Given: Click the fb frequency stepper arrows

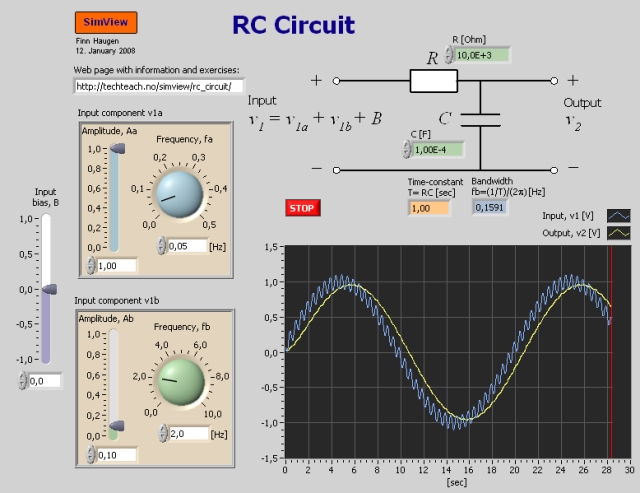Looking at the screenshot, I should pos(163,433).
